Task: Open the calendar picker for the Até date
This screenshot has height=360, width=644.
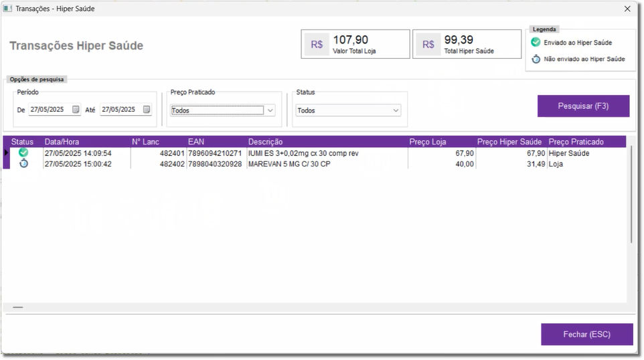Action: pyautogui.click(x=147, y=109)
